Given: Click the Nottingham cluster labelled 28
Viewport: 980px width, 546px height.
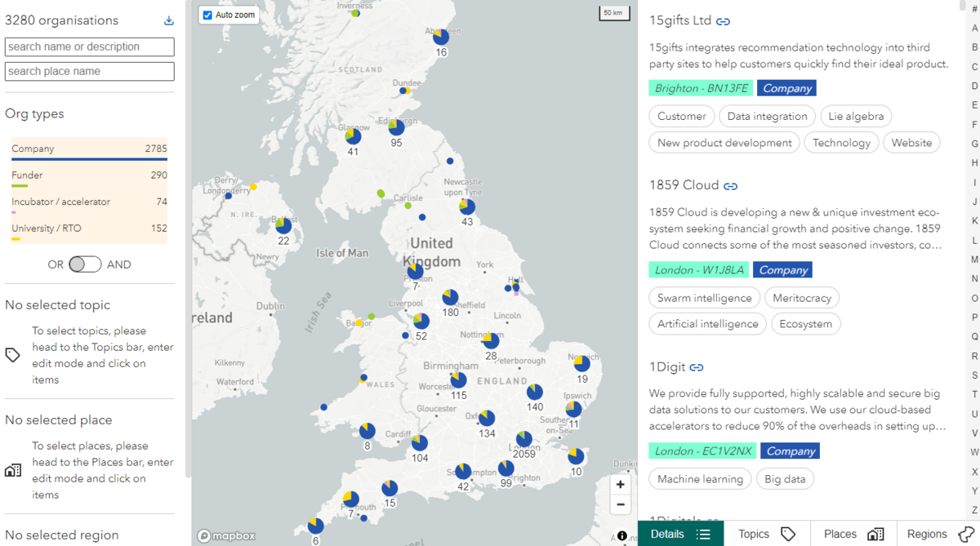Looking at the screenshot, I should point(491,340).
